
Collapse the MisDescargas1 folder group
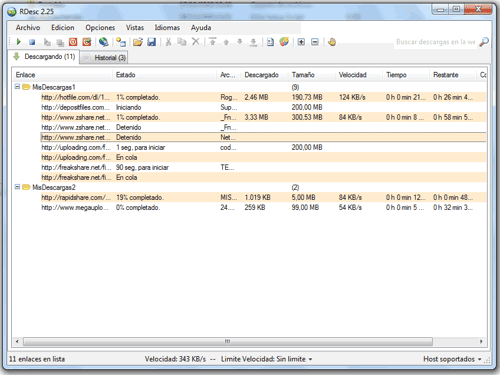17,87
